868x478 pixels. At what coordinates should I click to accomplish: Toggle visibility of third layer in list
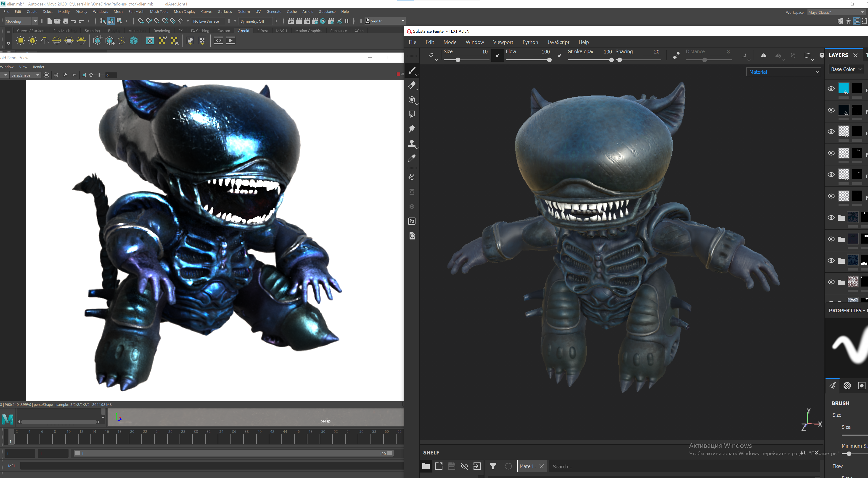831,131
